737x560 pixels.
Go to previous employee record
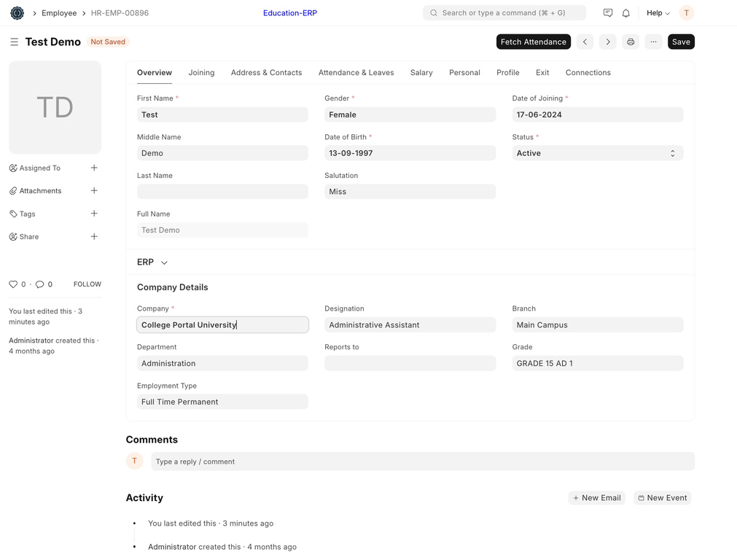pyautogui.click(x=585, y=42)
